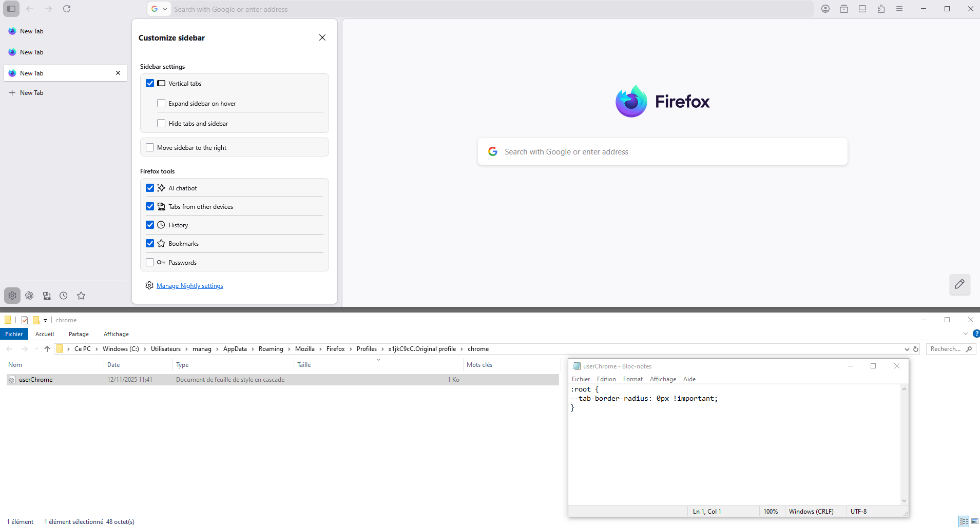Open the Firefox account icon
This screenshot has height=527, width=980.
click(825, 9)
